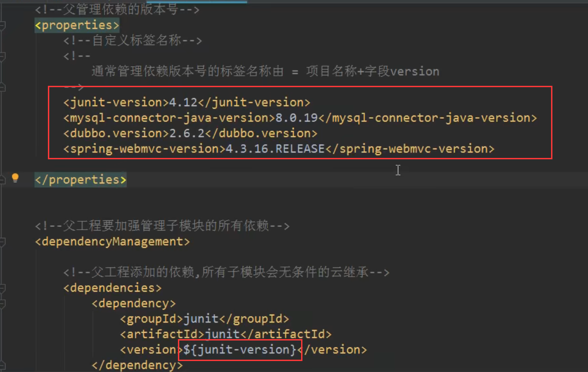
Task: Click the opening <properties> tag
Action: click(77, 25)
